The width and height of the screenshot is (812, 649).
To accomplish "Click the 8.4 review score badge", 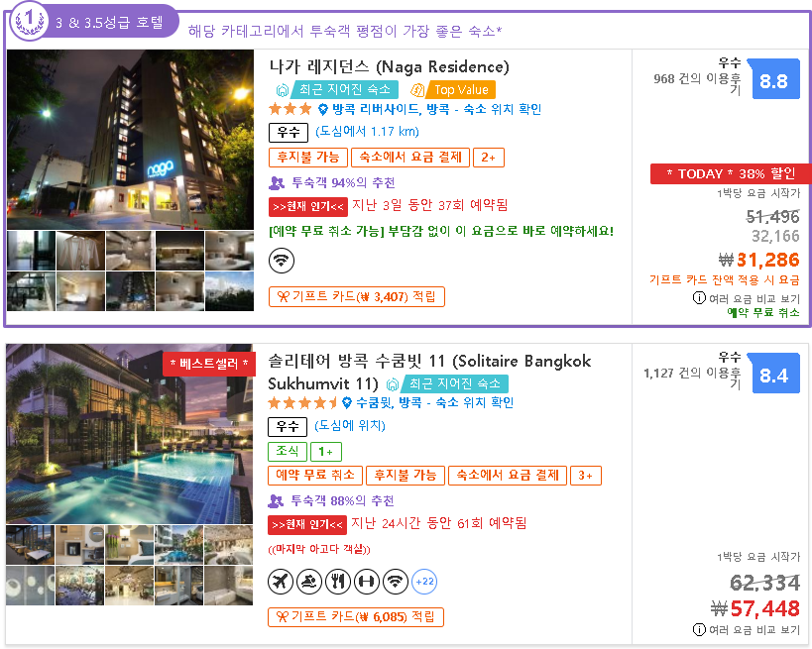I will point(773,375).
